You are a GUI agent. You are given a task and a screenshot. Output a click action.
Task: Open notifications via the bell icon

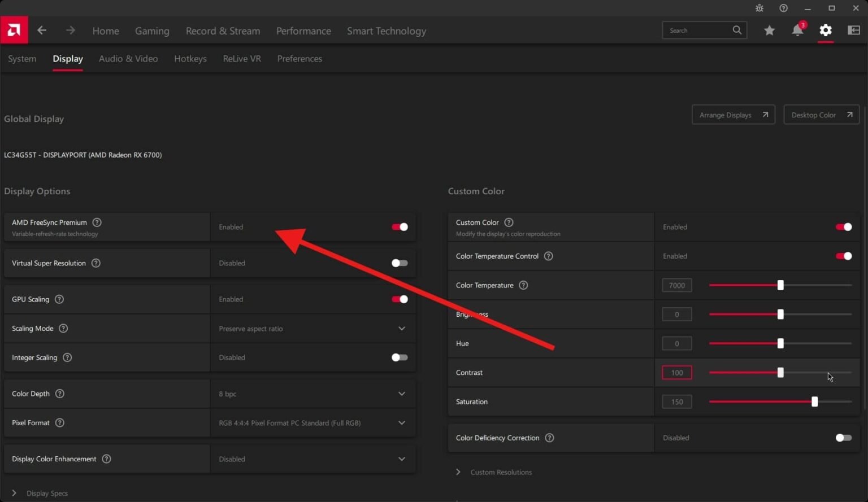(797, 30)
